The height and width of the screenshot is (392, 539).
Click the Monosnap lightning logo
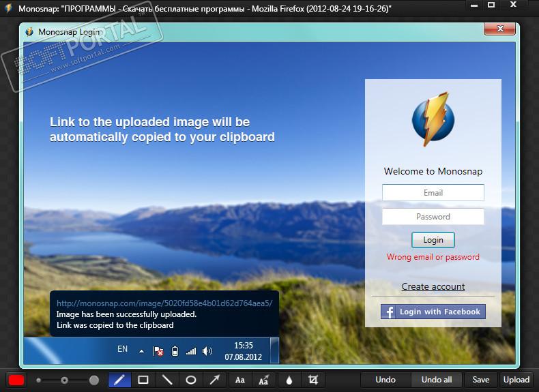pos(433,119)
